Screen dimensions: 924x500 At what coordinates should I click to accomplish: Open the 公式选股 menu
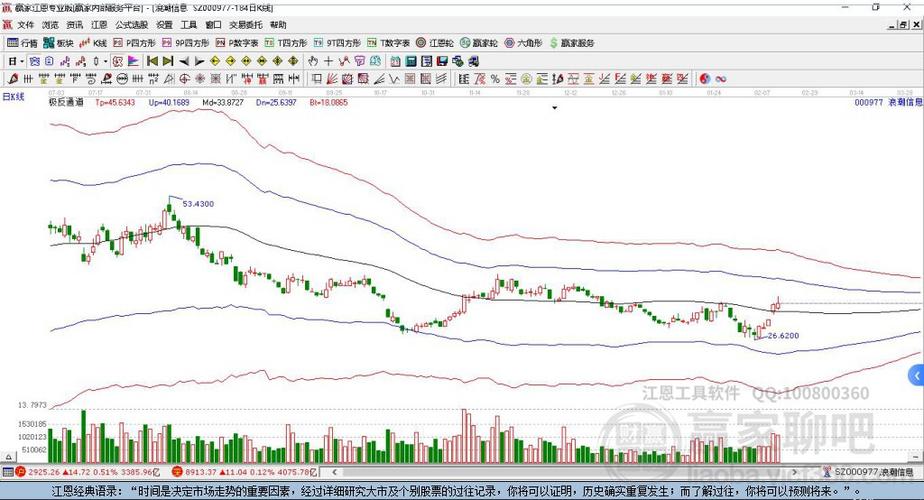pos(131,24)
